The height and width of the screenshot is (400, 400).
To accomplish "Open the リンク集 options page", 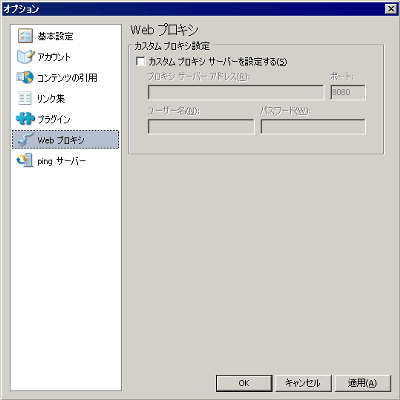I will pos(51,98).
